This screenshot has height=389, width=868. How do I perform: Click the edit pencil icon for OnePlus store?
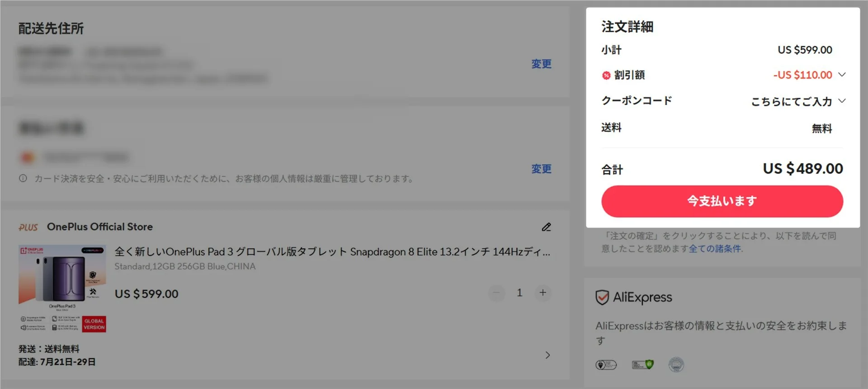[x=546, y=227]
